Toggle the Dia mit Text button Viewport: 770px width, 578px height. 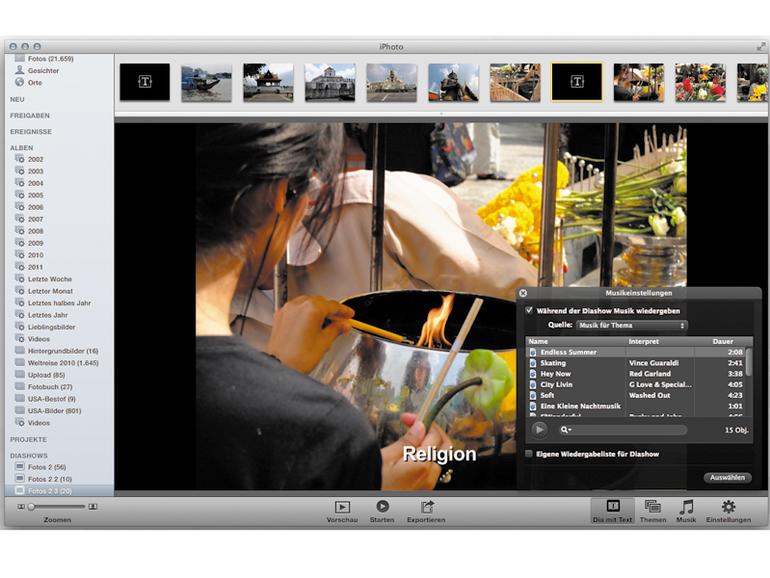click(612, 511)
